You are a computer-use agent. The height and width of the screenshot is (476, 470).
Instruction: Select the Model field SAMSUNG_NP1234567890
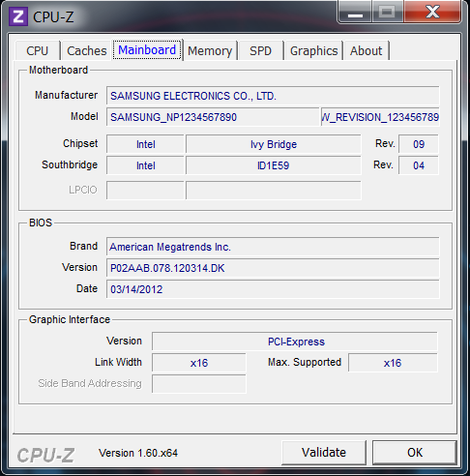[213, 117]
